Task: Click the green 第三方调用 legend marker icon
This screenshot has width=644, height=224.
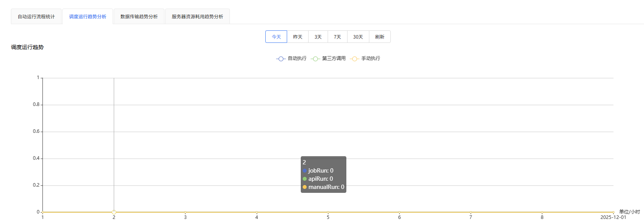Action: (x=315, y=59)
